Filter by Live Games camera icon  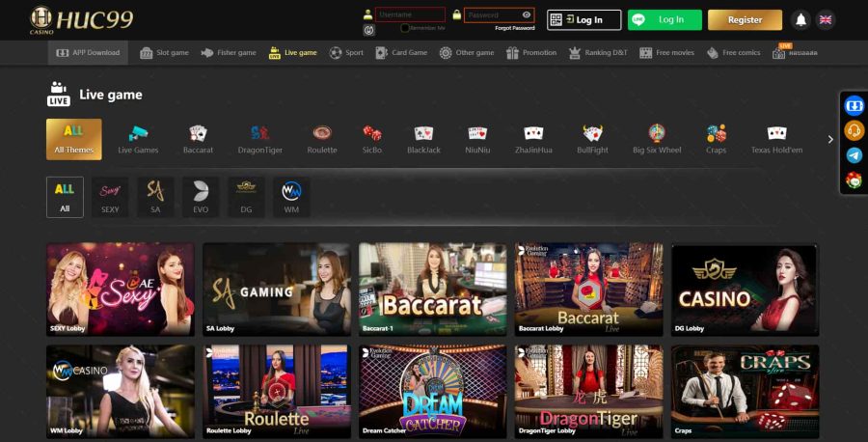tap(138, 139)
